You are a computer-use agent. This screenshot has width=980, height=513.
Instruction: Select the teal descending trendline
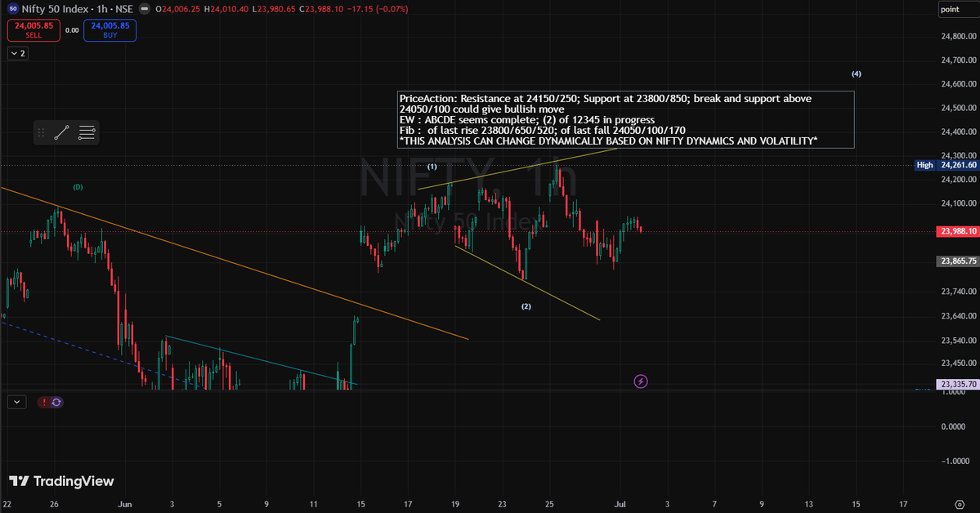pyautogui.click(x=261, y=360)
